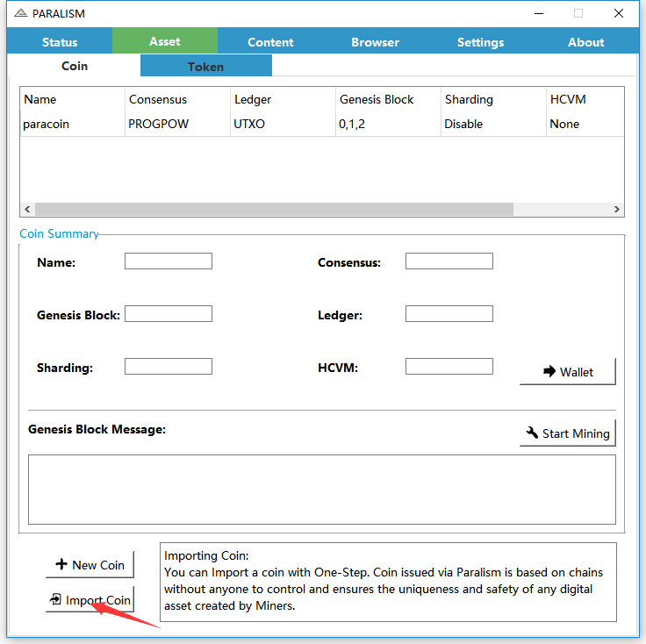646x644 pixels.
Task: Click the Paralism logo icon in title bar
Action: pos(20,13)
